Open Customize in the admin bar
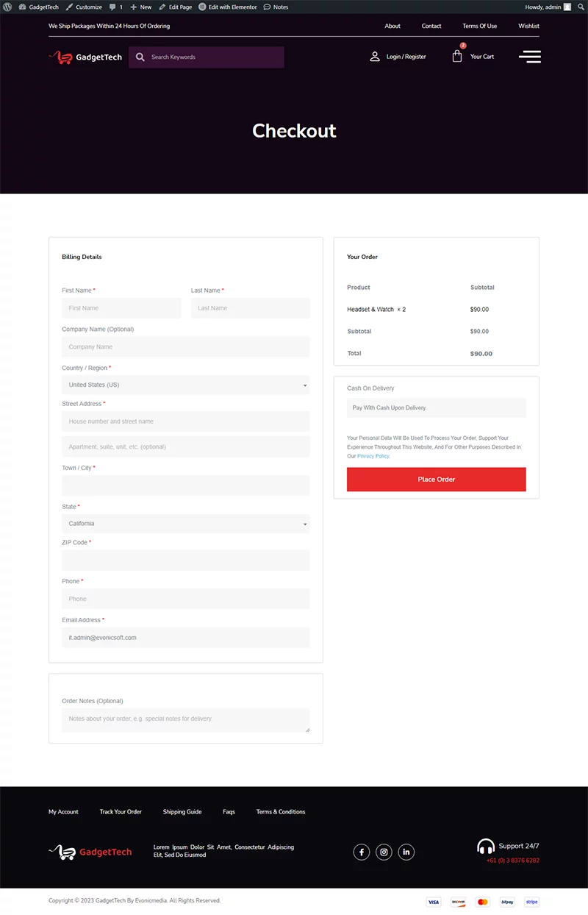Image resolution: width=588 pixels, height=915 pixels. 84,7
